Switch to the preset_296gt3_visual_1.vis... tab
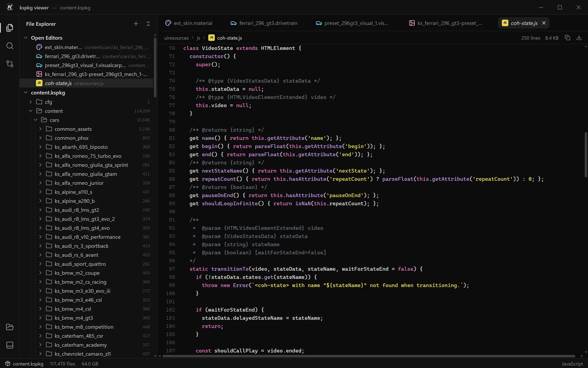The height and width of the screenshot is (368, 588). [x=352, y=23]
